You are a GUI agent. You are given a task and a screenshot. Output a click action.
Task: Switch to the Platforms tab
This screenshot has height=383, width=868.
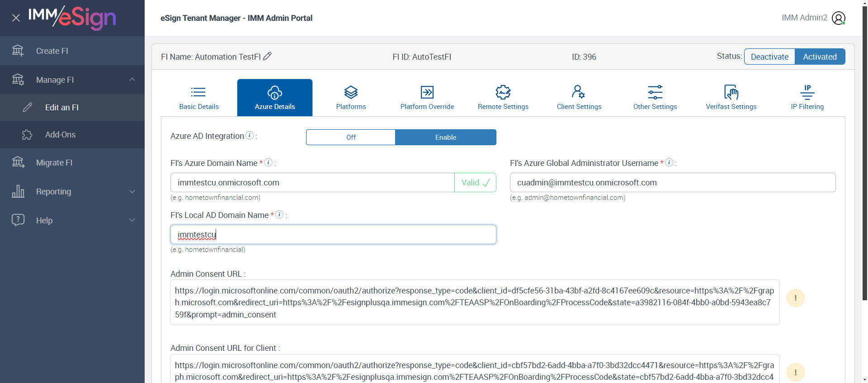pos(351,98)
